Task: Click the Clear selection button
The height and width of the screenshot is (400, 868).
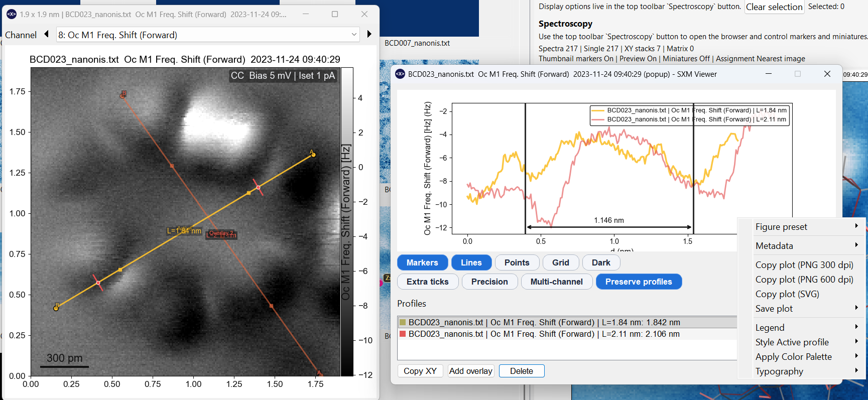Action: [774, 7]
